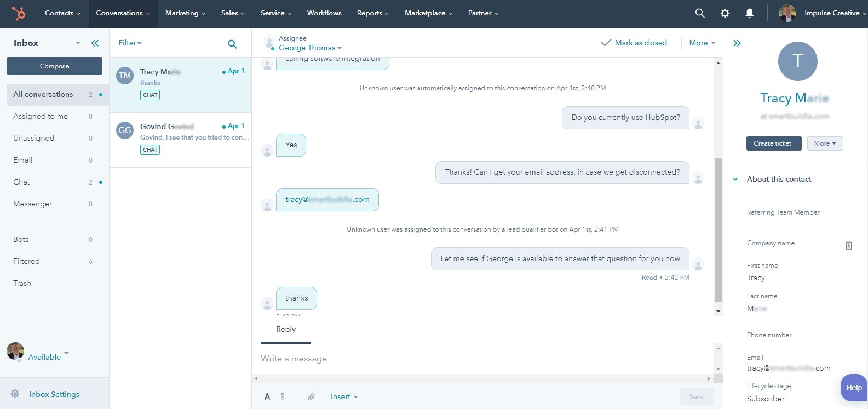Open text formatting 'A' icon in composer
Image resolution: width=868 pixels, height=409 pixels.
click(x=267, y=396)
